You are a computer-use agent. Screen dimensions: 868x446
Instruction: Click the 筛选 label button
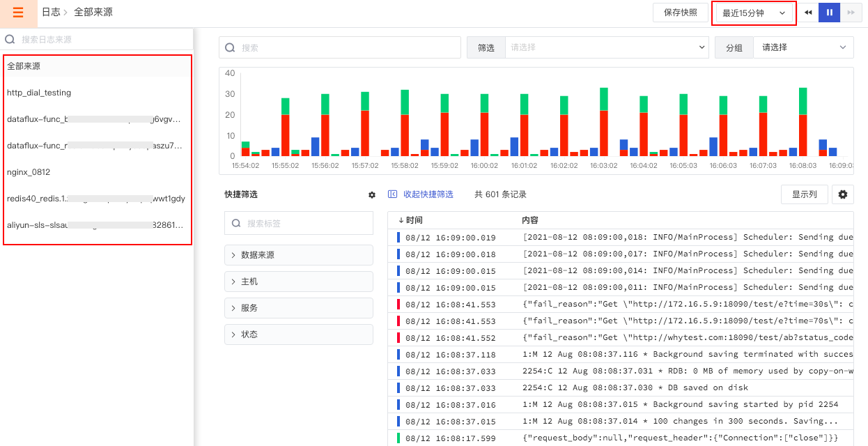pyautogui.click(x=486, y=47)
